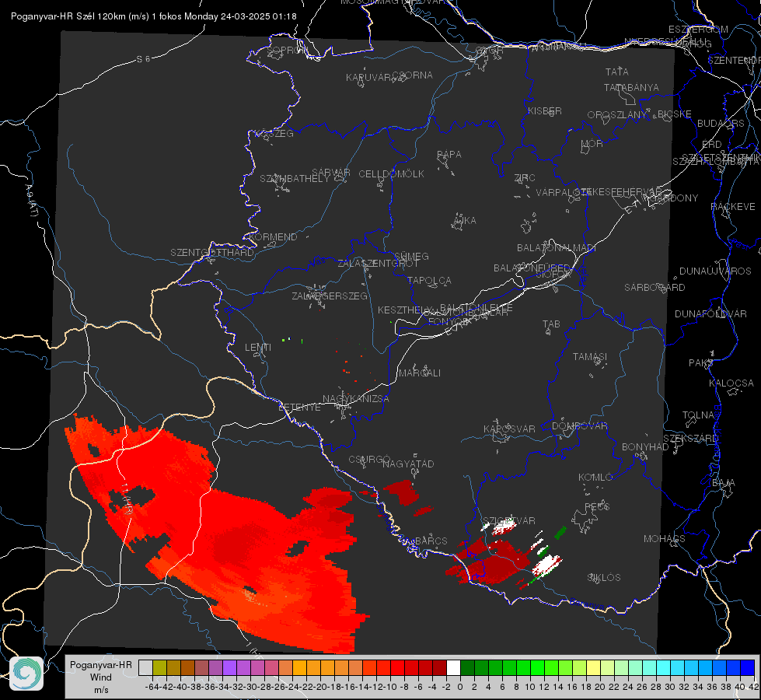Screen dimensions: 761x700
Task: Select the KALOCSA label
Action: coord(731,383)
